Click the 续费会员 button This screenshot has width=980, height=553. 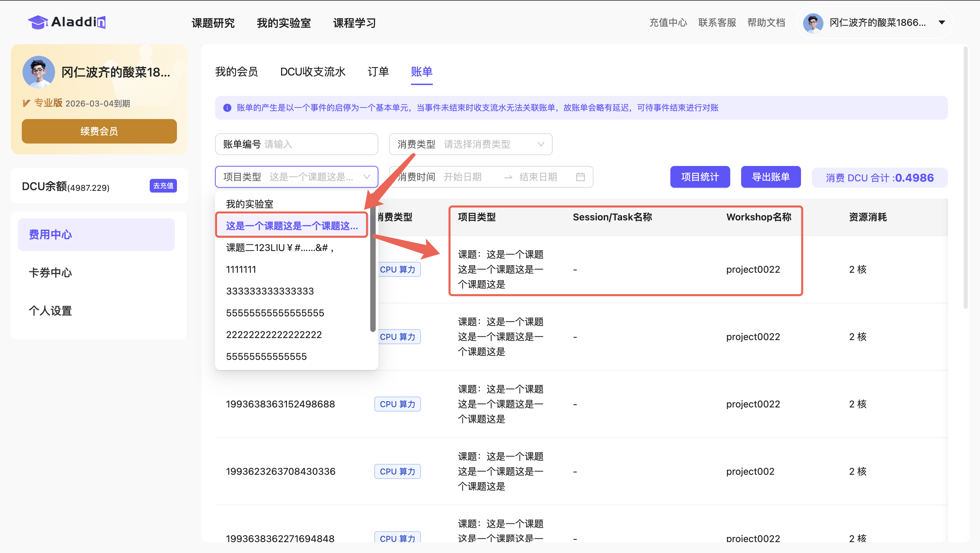pos(99,131)
